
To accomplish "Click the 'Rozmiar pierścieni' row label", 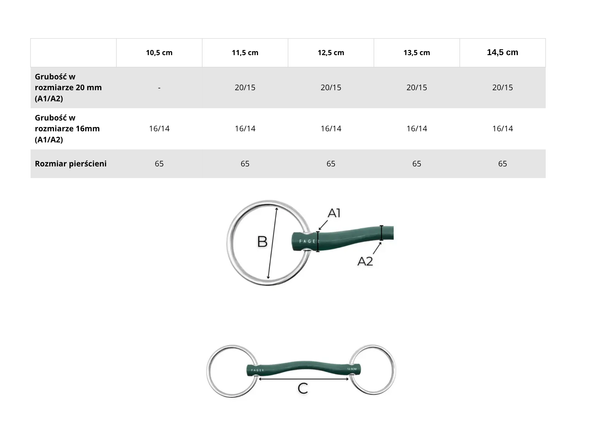I will (68, 162).
